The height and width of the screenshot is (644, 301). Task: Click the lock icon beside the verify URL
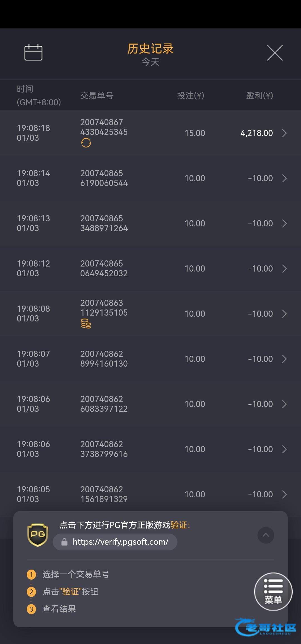coord(64,542)
